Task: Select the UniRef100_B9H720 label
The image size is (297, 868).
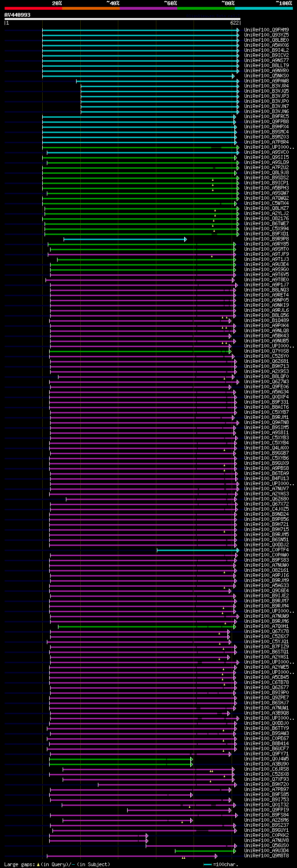Action: click(x=266, y=785)
